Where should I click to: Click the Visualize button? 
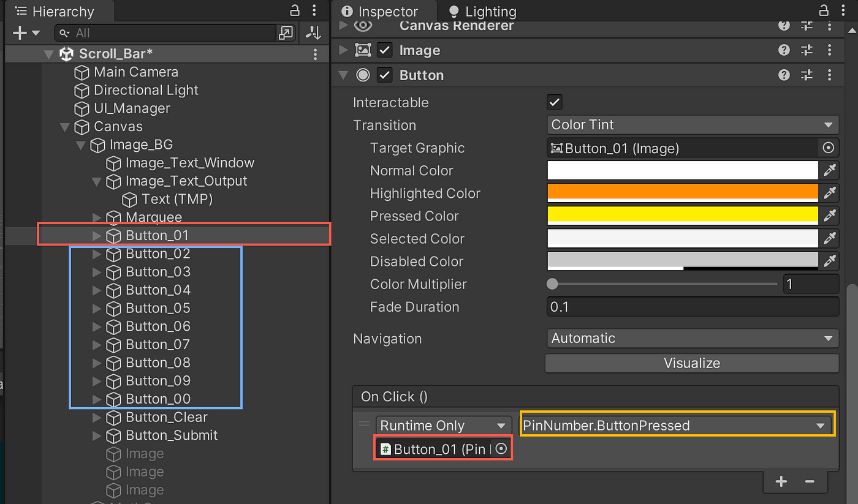click(692, 363)
